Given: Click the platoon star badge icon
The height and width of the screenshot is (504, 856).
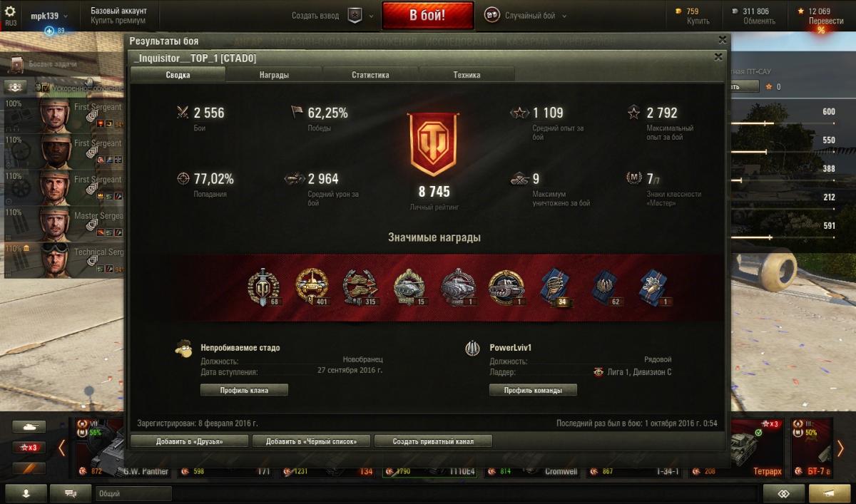Looking at the screenshot, I should [355, 16].
